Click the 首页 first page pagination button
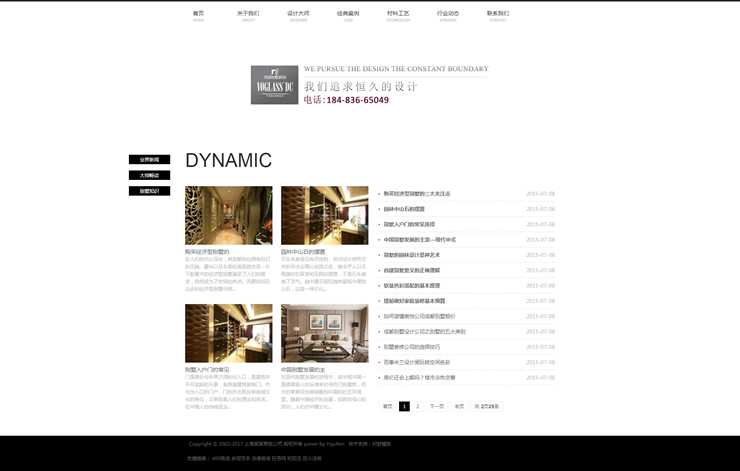 (x=388, y=407)
